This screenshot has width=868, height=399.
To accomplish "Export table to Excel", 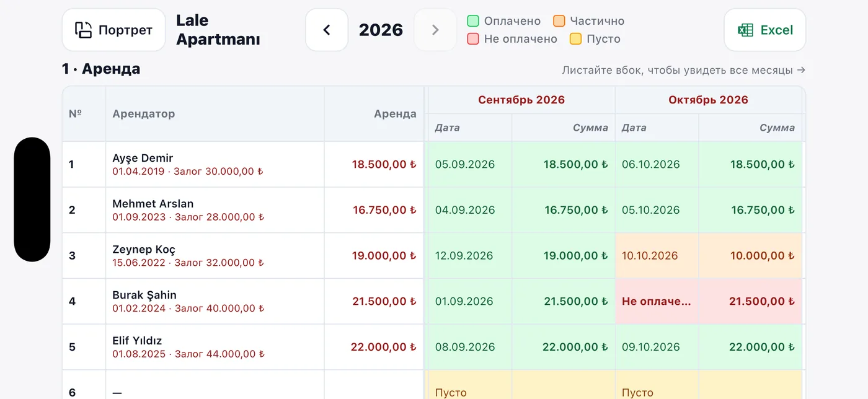I will [x=765, y=30].
